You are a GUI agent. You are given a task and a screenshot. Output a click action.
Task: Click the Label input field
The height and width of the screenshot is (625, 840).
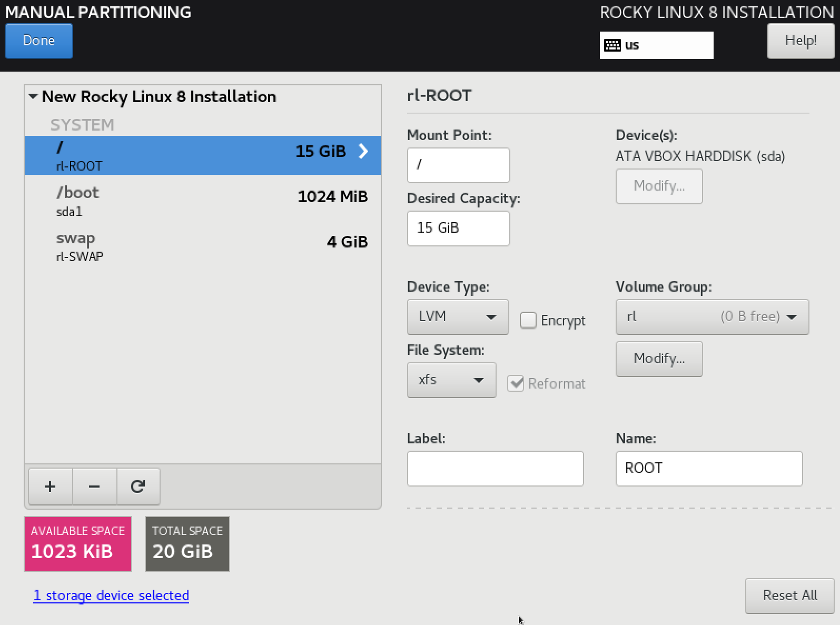coord(495,469)
